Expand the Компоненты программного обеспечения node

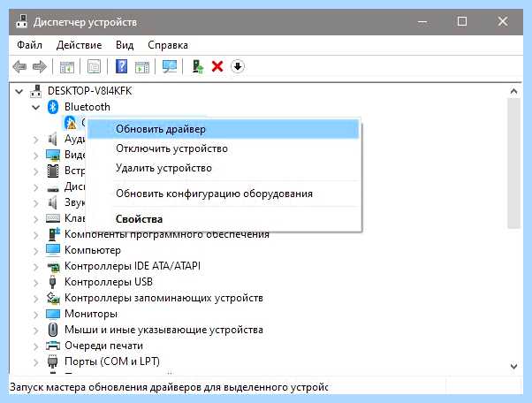36,234
